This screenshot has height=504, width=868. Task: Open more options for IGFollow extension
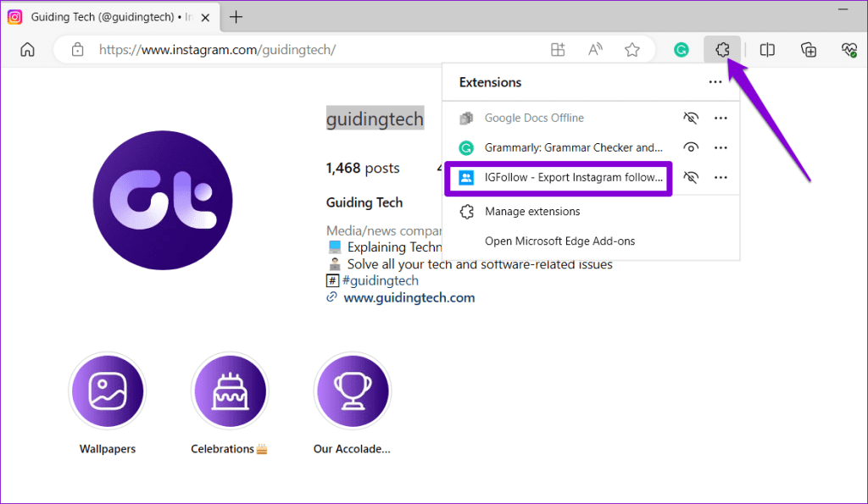click(721, 177)
